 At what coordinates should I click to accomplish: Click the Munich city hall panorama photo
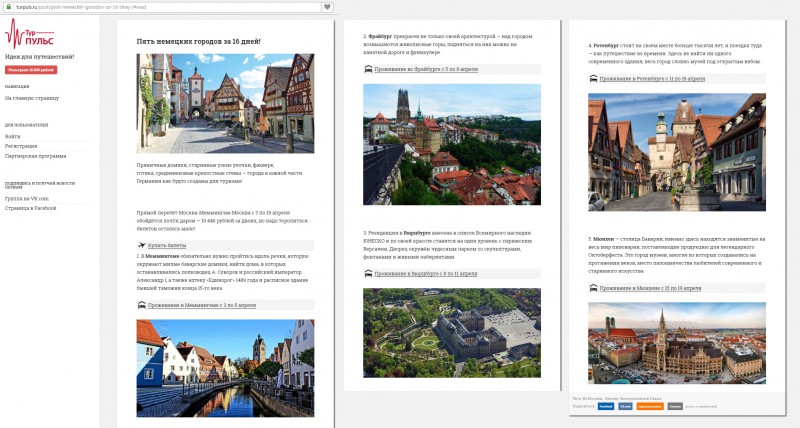677,343
